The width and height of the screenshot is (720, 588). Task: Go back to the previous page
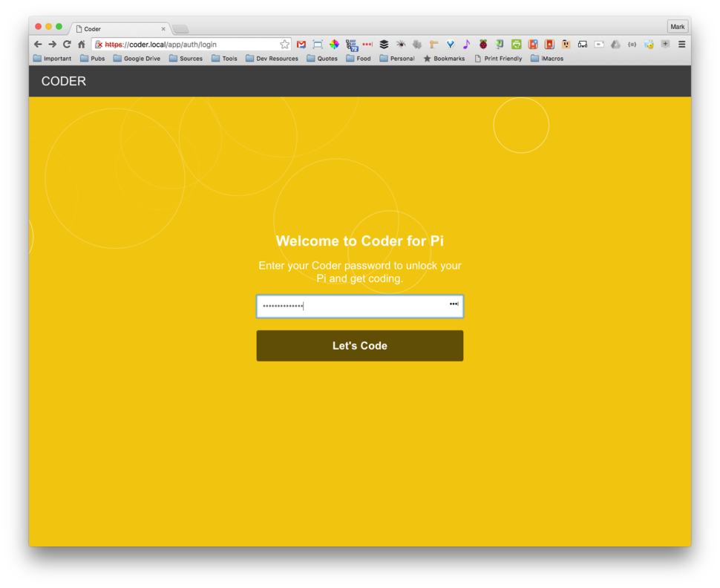[38, 45]
